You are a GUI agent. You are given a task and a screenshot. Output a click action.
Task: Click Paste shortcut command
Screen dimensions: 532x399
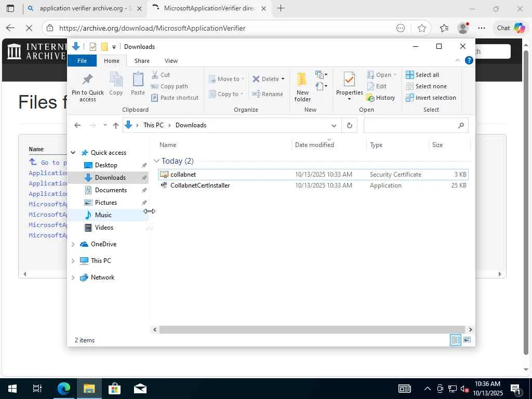click(175, 98)
